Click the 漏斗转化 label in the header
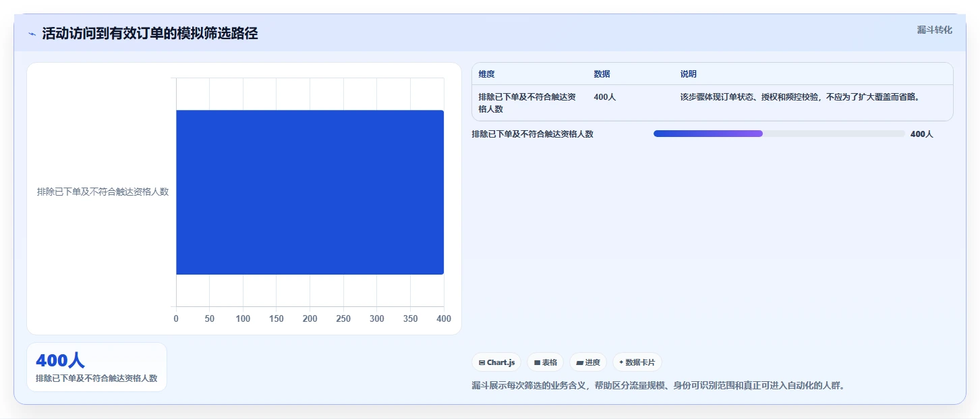 pos(934,30)
